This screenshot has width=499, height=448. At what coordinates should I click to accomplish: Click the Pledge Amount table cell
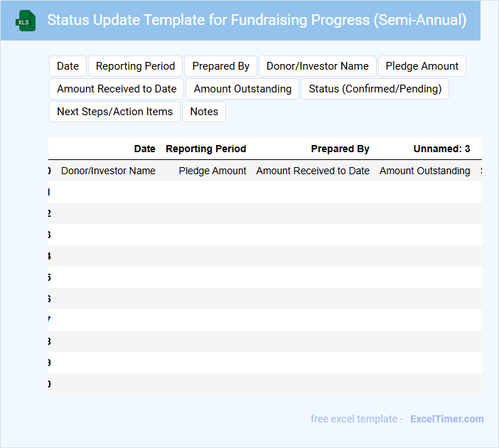tap(213, 171)
